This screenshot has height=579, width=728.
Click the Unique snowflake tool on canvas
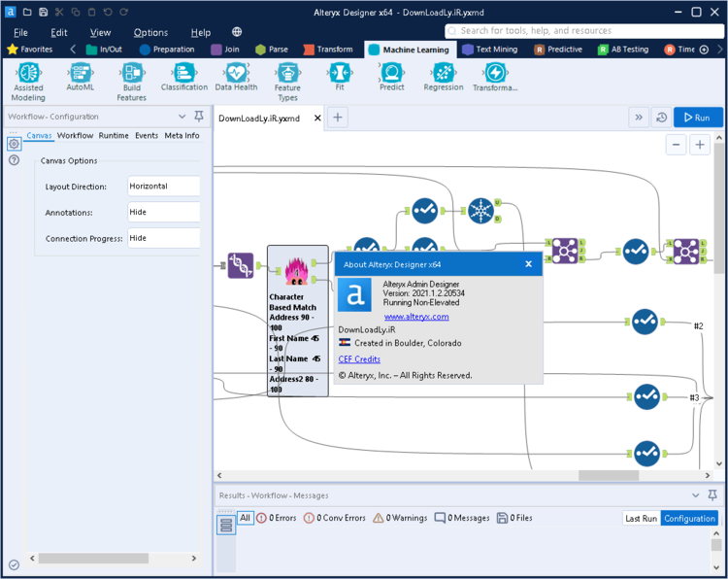(480, 211)
